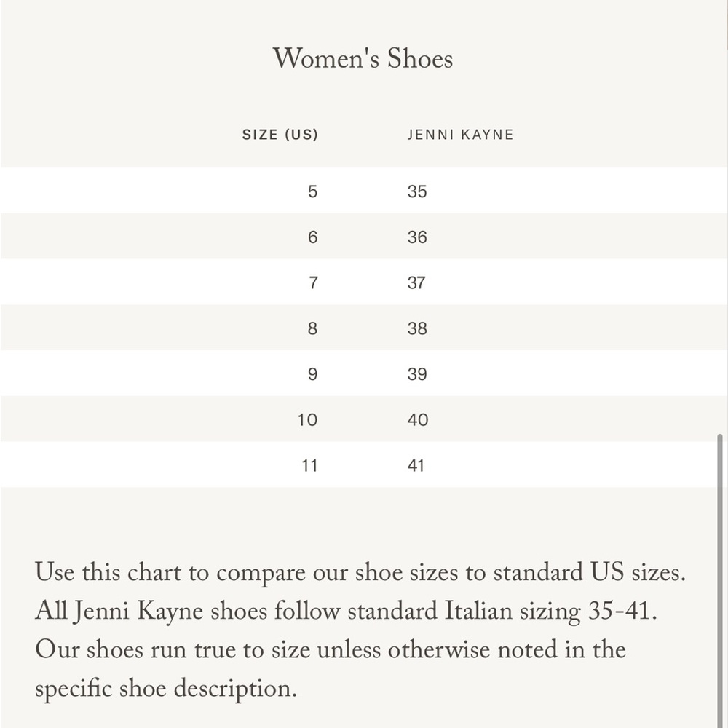Click the Jenni Kayne size 40 cell
Viewport: 728px width, 728px height.
418,420
